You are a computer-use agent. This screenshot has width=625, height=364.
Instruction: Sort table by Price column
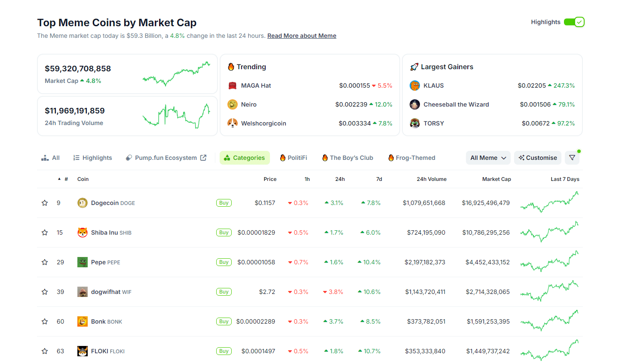pyautogui.click(x=270, y=179)
